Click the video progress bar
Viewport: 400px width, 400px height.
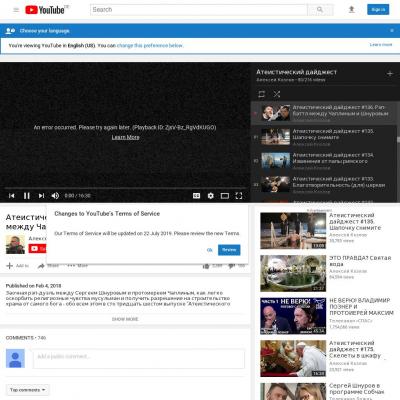(x=125, y=188)
